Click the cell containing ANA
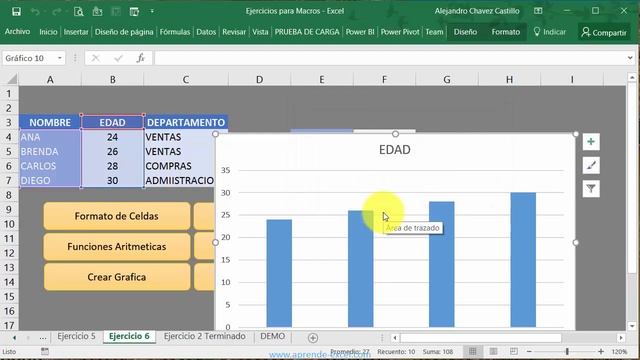This screenshot has height=360, width=640. pyautogui.click(x=50, y=137)
